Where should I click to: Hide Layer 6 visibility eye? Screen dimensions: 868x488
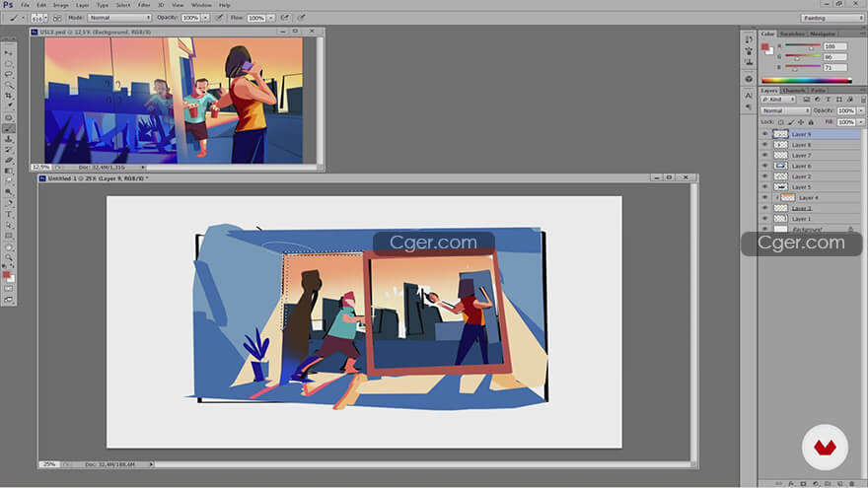765,166
